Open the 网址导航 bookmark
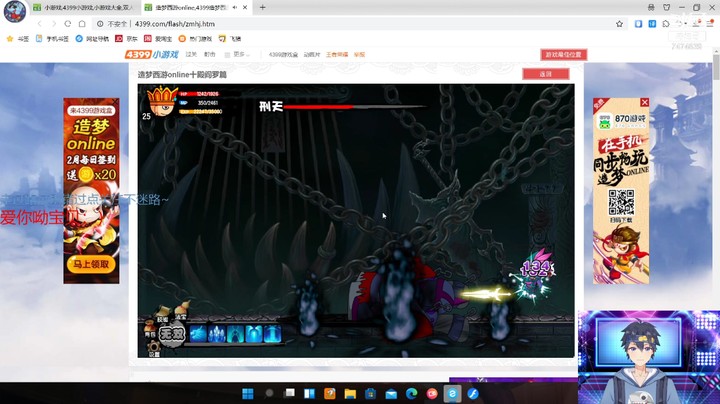Image resolution: width=720 pixels, height=404 pixels. [x=92, y=39]
